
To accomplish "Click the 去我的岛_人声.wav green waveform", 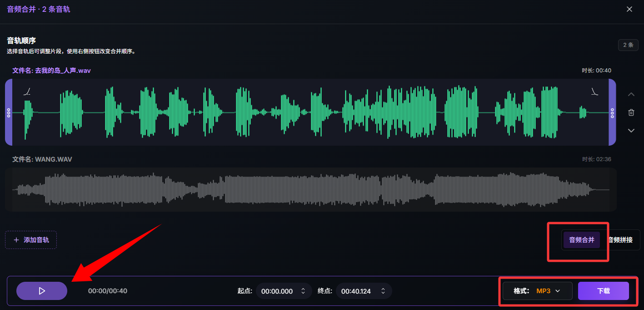I will click(x=311, y=112).
